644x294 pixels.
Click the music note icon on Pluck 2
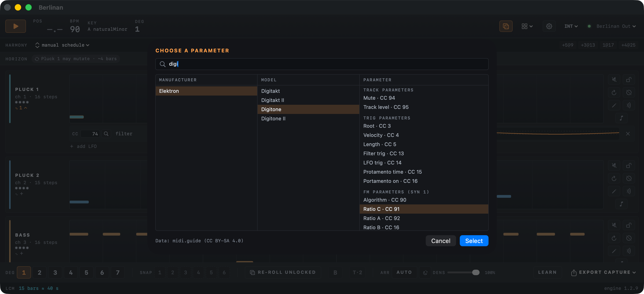tap(621, 204)
